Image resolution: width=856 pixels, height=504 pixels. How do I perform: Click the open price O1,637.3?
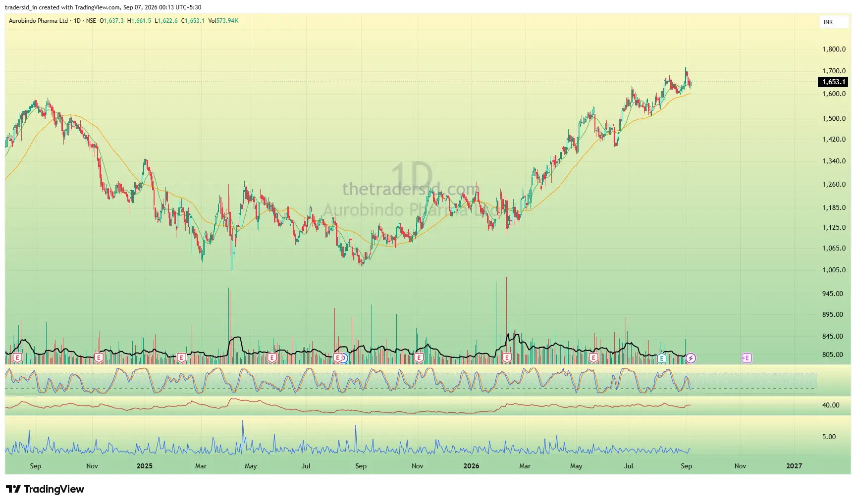click(x=112, y=21)
